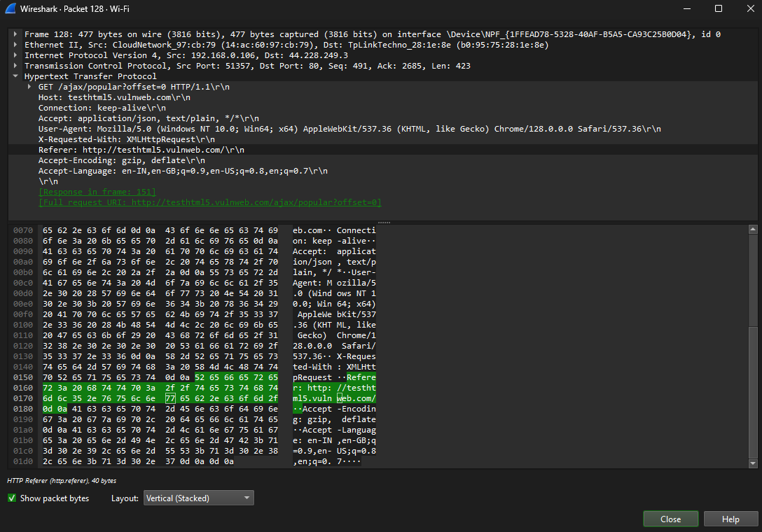Click the Wireshark shark fin title icon
The height and width of the screenshot is (532, 762).
[x=11, y=8]
